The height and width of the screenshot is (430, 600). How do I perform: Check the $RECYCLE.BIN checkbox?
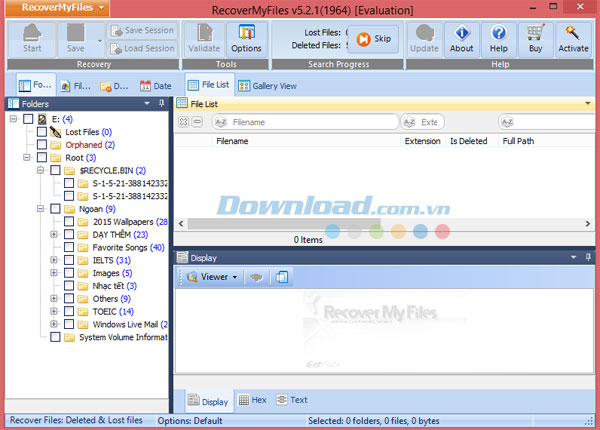pos(55,170)
